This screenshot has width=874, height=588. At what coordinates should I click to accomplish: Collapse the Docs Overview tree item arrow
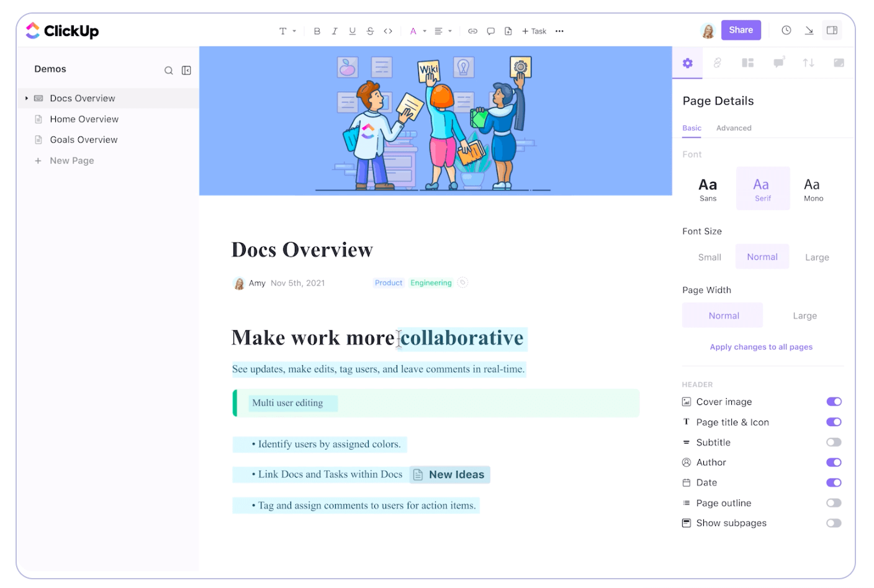coord(25,97)
